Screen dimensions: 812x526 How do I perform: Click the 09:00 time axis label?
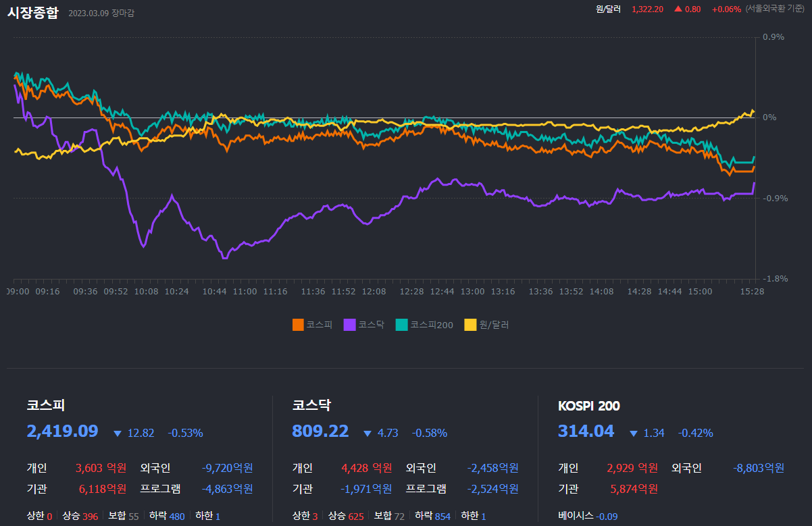(x=18, y=291)
